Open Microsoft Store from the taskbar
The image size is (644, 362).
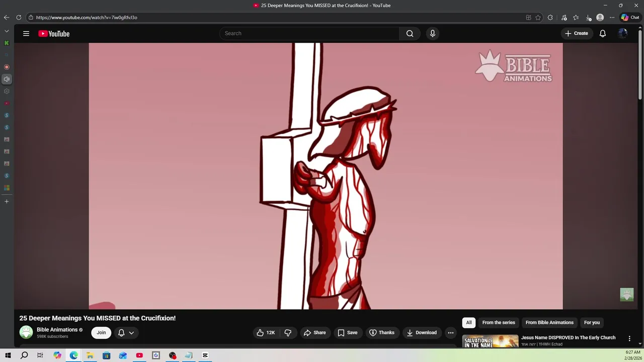click(106, 355)
